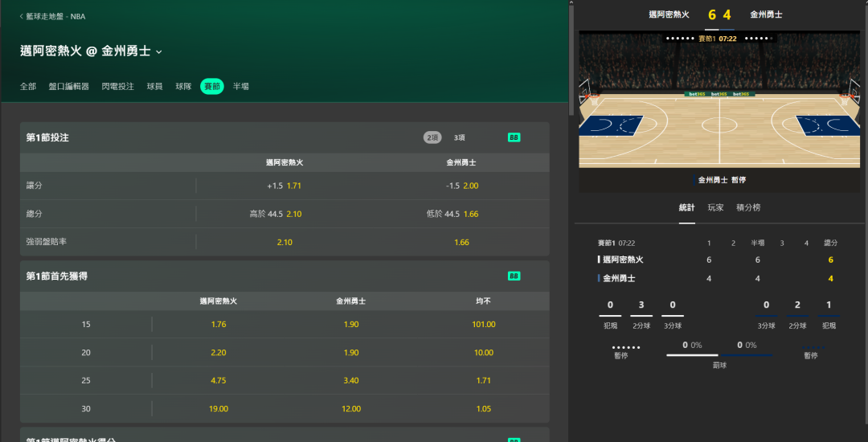The width and height of the screenshot is (868, 442).
Task: Click the back chevron beside 籃球走地盤 - NBA
Action: (22, 16)
